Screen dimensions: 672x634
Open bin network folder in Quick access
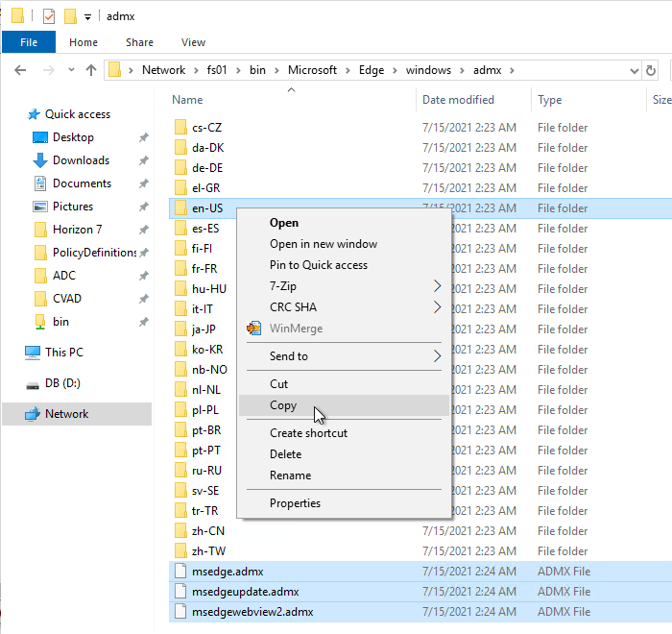[x=60, y=322]
